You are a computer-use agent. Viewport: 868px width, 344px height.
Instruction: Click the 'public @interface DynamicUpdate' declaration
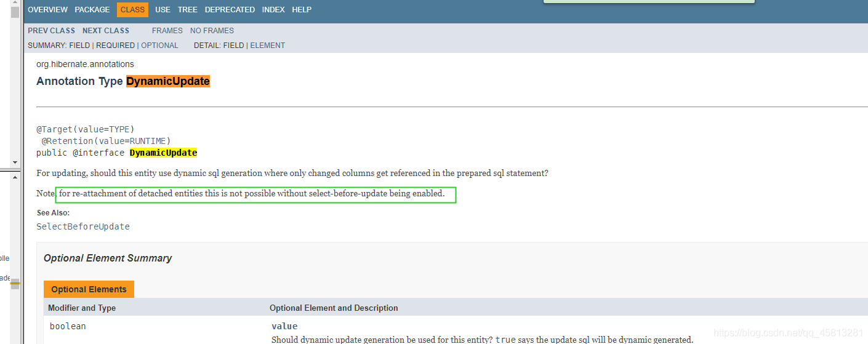tap(117, 153)
